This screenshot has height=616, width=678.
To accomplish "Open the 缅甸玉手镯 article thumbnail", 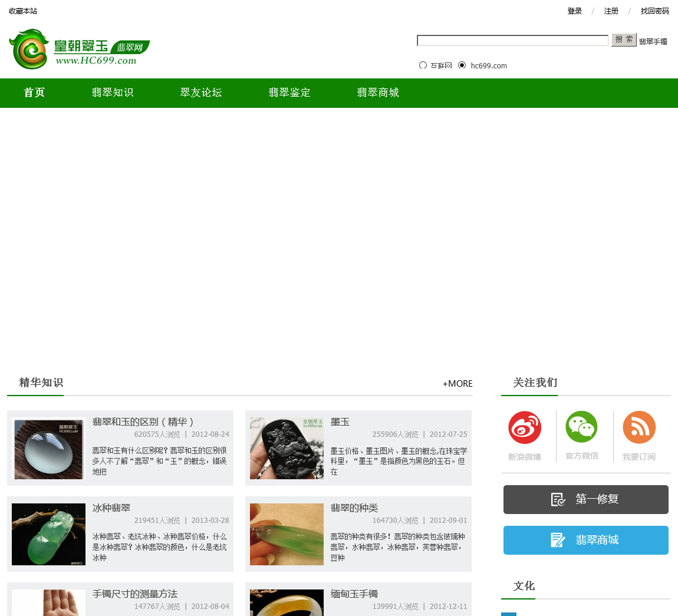I will point(287,602).
